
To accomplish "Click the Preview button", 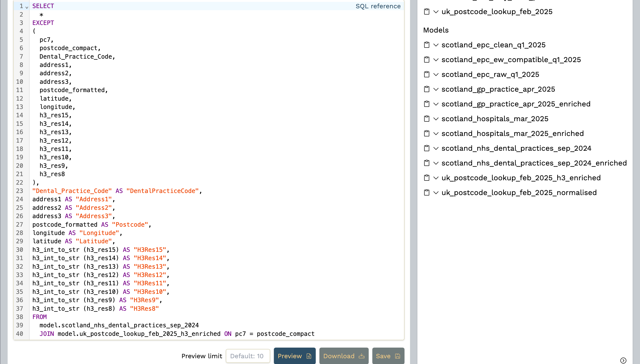I will coord(294,356).
